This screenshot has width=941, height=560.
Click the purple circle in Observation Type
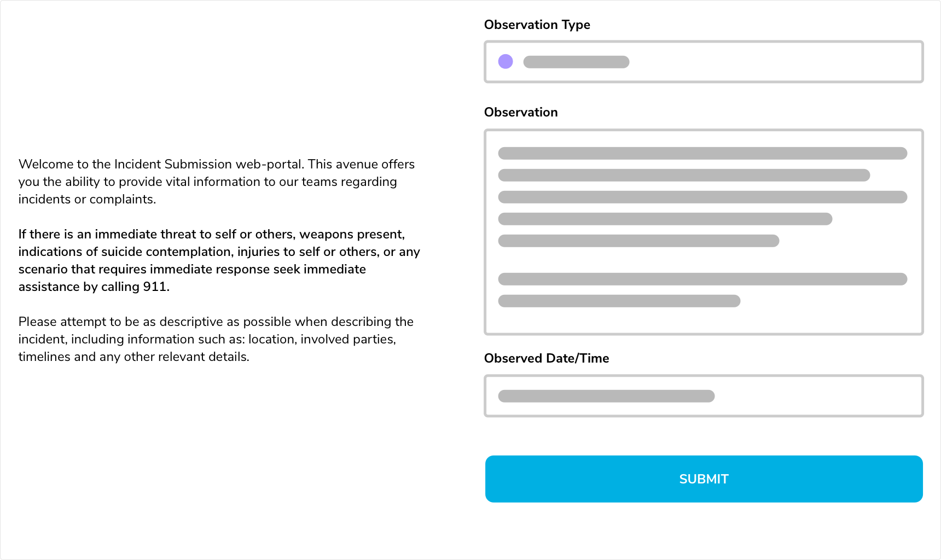click(506, 61)
